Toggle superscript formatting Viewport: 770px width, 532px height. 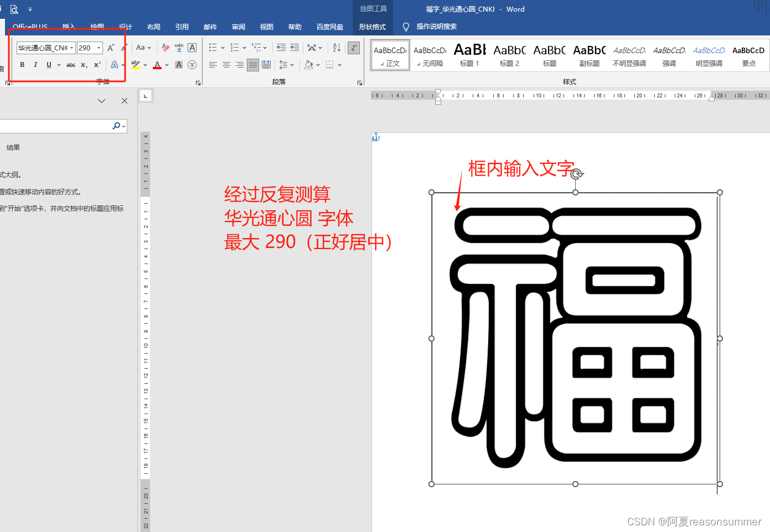(97, 65)
